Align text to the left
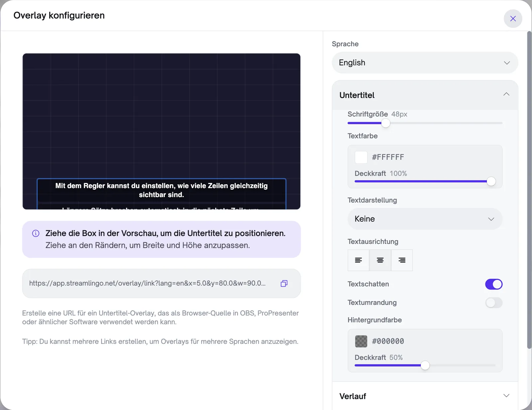532x410 pixels. pos(358,260)
